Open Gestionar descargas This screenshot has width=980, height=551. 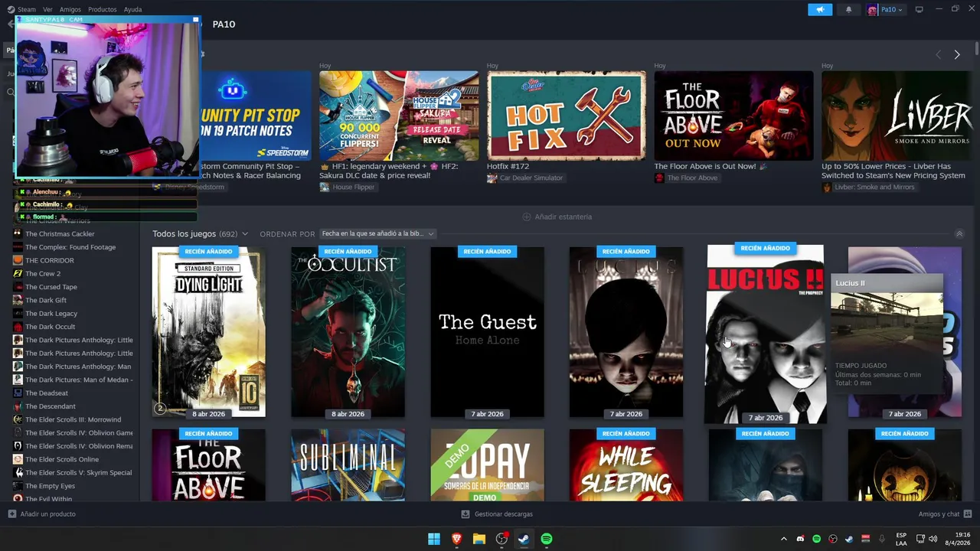(497, 514)
